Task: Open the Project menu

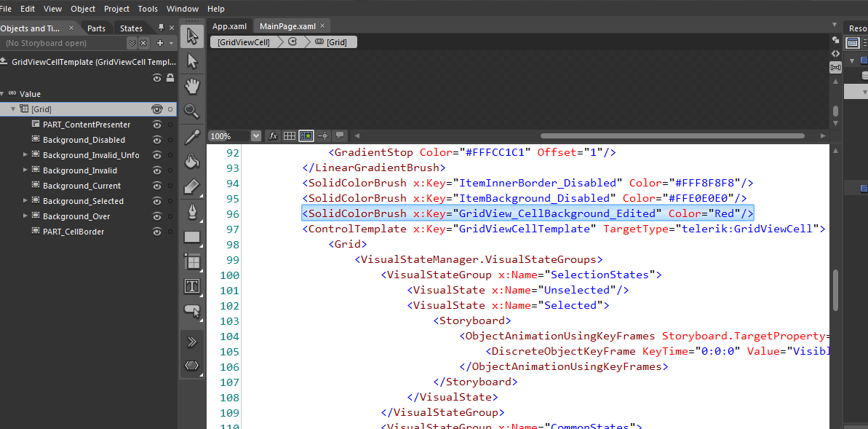Action: tap(116, 9)
